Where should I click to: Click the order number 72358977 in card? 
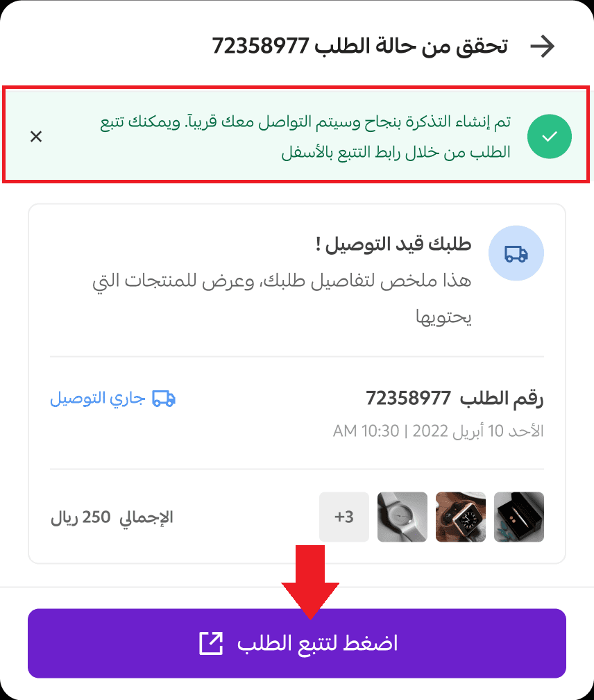408,398
